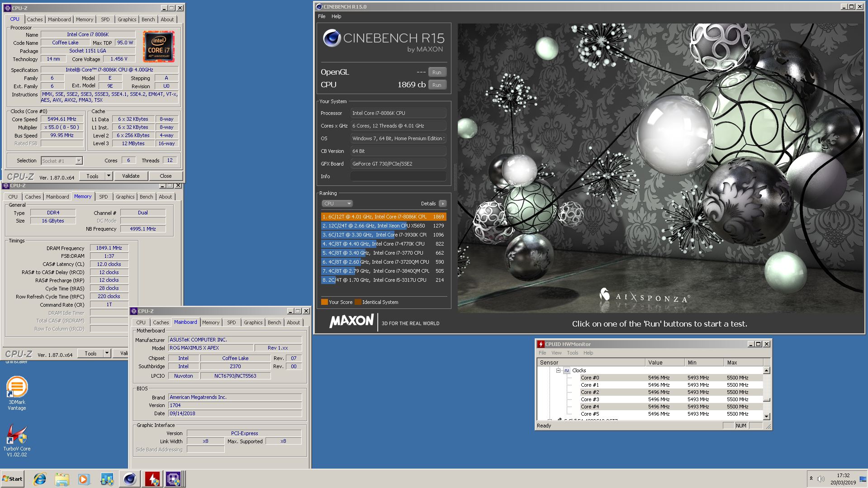Switch to Caches tab in top CPU-Z window
The width and height of the screenshot is (868, 488).
tap(34, 19)
